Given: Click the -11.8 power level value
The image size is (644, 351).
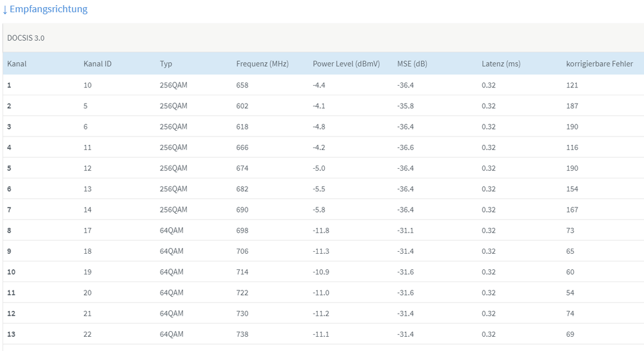Looking at the screenshot, I should coord(321,231).
